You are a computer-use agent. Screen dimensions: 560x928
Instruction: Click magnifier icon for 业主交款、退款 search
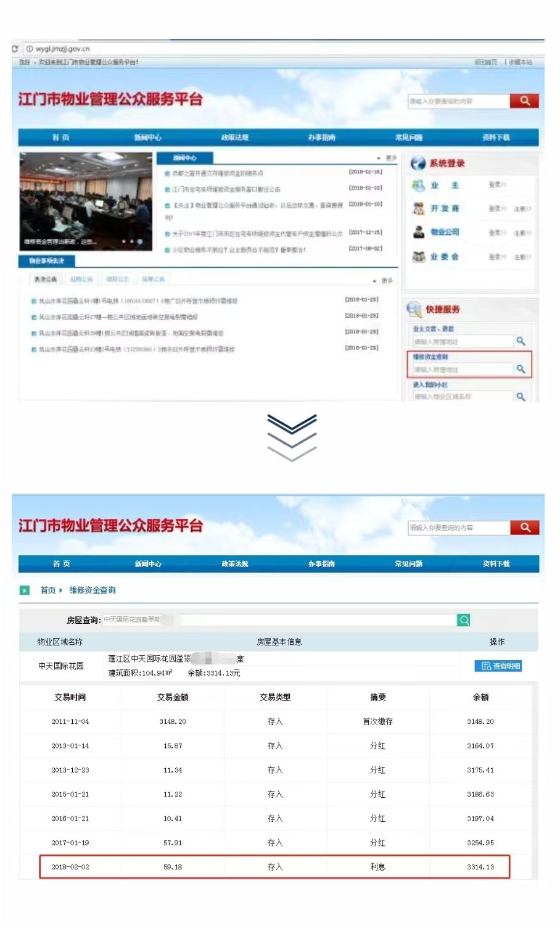[x=521, y=341]
